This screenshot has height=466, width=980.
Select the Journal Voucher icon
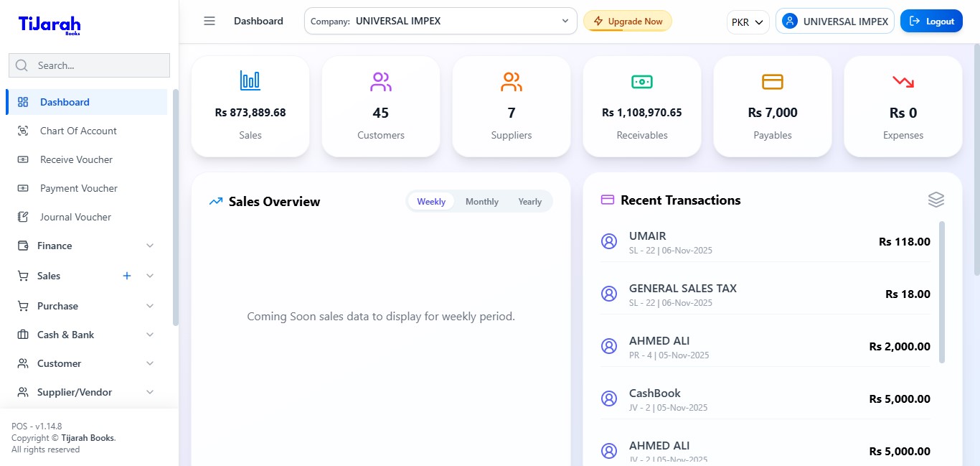(22, 217)
